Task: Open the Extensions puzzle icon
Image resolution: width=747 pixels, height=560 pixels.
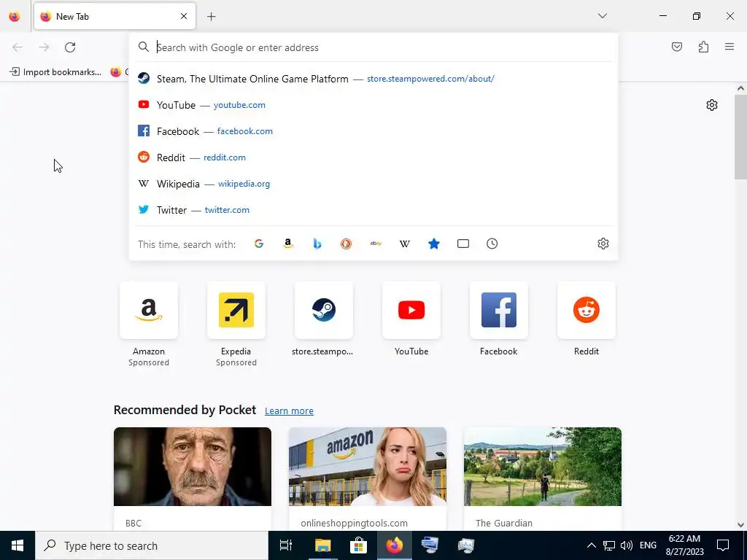Action: click(703, 47)
